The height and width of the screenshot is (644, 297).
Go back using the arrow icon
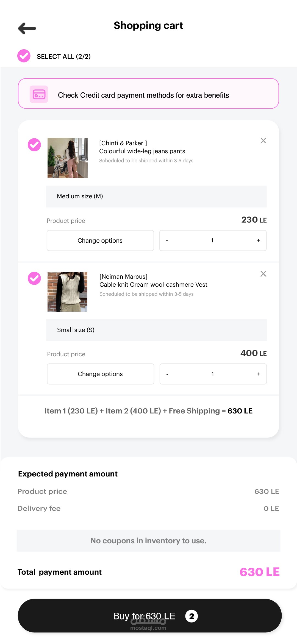[27, 28]
